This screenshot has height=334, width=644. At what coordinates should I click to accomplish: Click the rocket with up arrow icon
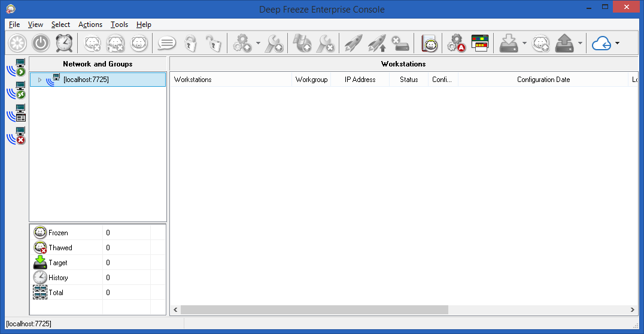(x=376, y=43)
